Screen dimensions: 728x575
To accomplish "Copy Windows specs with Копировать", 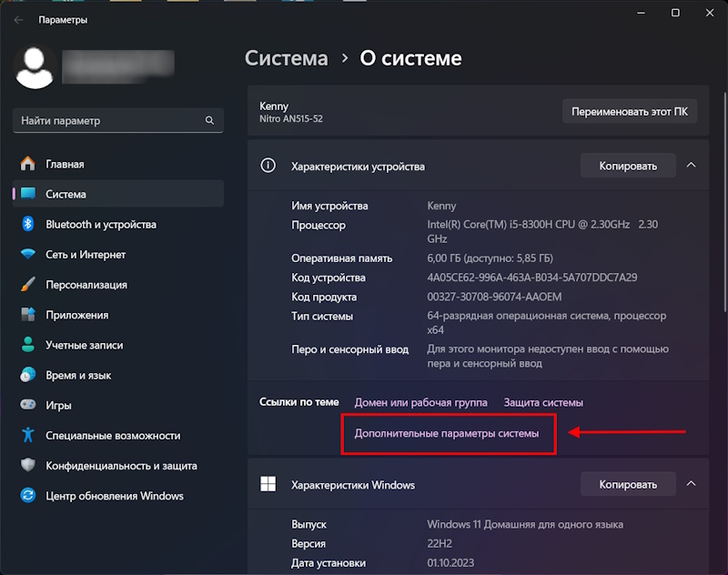I will (x=628, y=484).
